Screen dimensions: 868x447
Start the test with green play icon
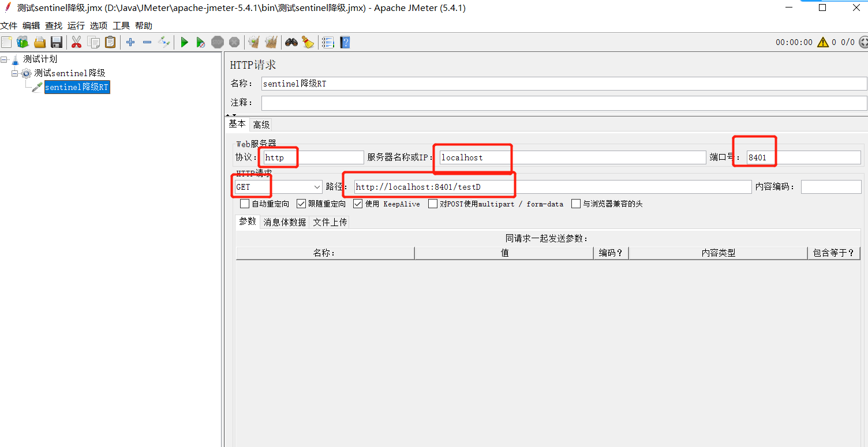point(184,42)
